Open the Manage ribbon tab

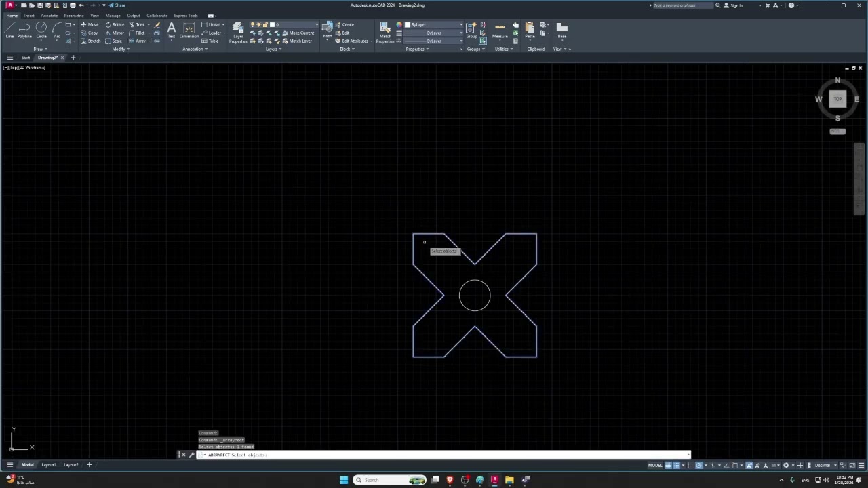click(x=113, y=16)
